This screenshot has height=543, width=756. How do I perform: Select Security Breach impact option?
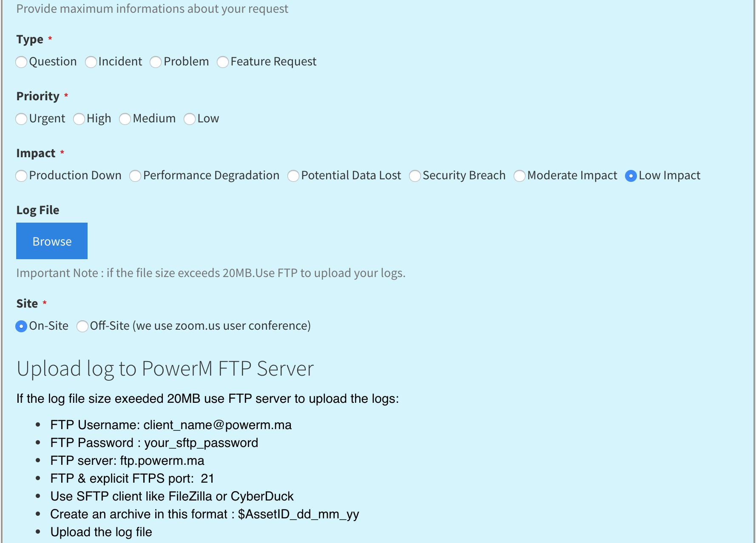coord(415,176)
